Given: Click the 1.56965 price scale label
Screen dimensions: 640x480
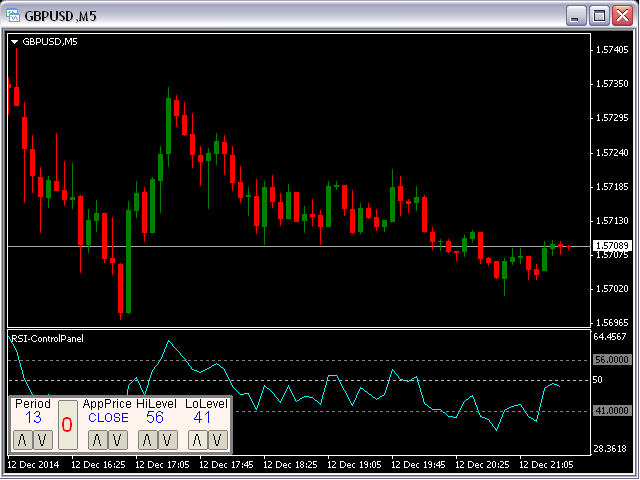Looking at the screenshot, I should click(612, 323).
